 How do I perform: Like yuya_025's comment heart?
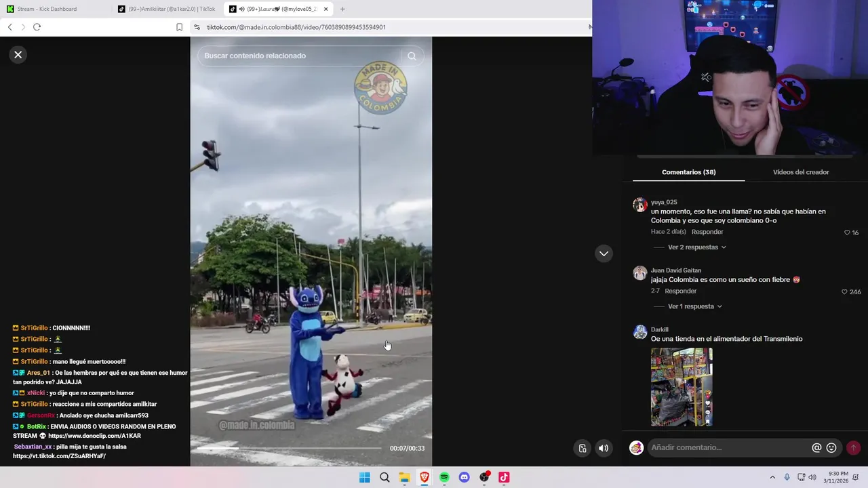(847, 232)
